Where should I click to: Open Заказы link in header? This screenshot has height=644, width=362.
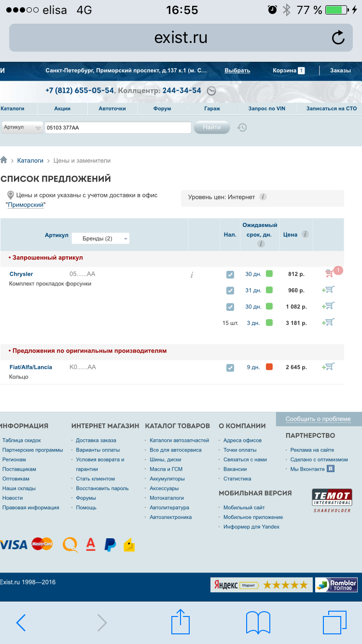pos(340,70)
